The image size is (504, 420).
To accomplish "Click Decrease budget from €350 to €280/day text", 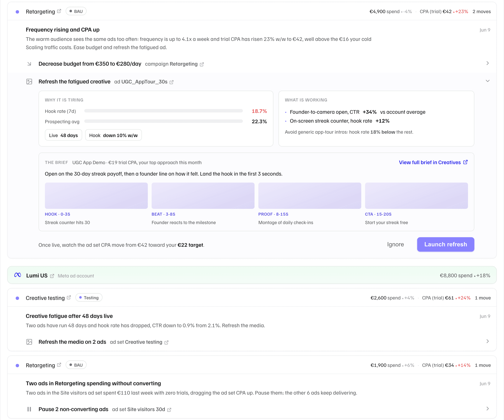I will click(x=90, y=64).
